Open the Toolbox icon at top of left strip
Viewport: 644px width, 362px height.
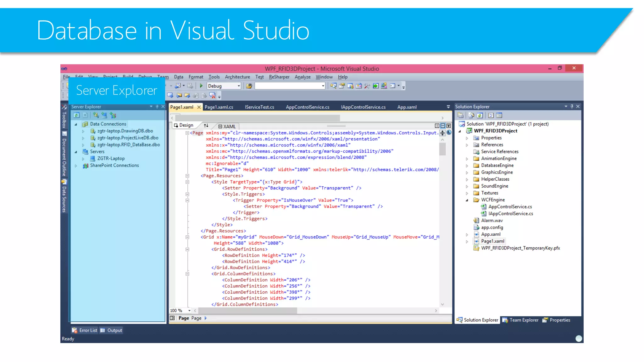64,107
